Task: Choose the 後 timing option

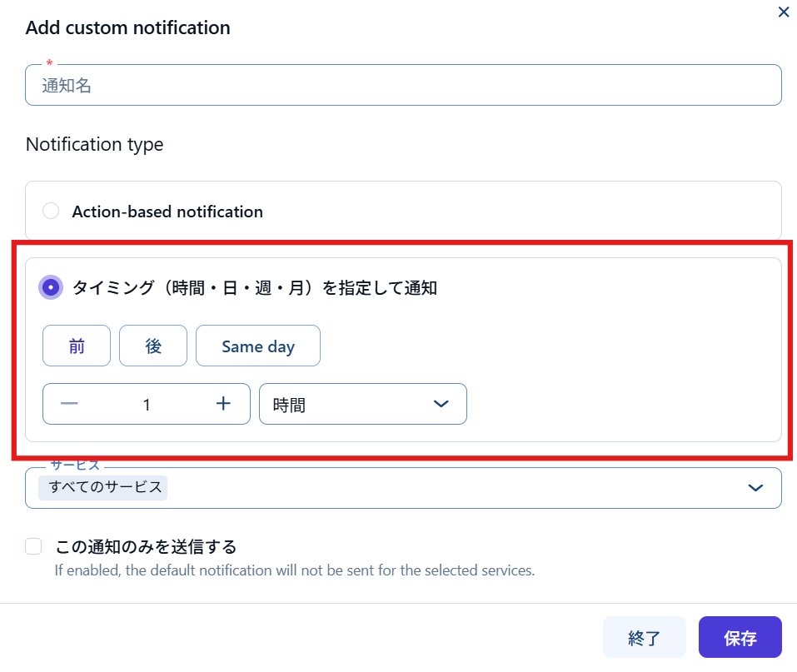Action: coord(153,346)
